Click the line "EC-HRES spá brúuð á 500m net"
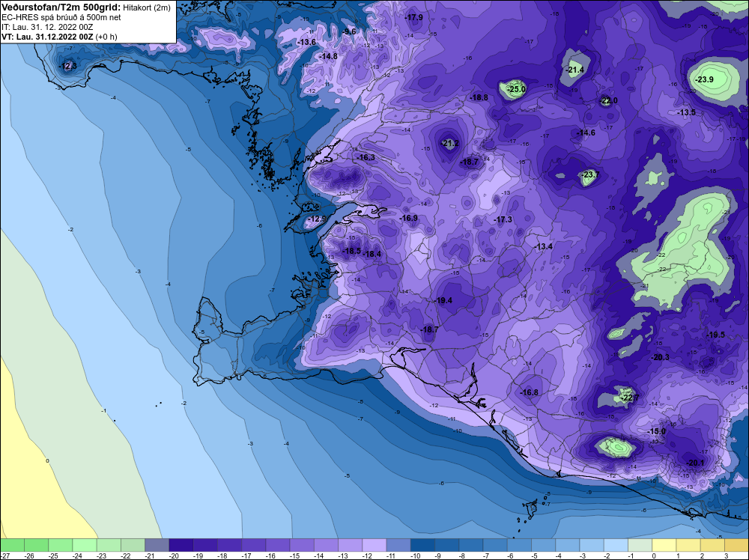Screen dimensions: 749x560 point(61,17)
